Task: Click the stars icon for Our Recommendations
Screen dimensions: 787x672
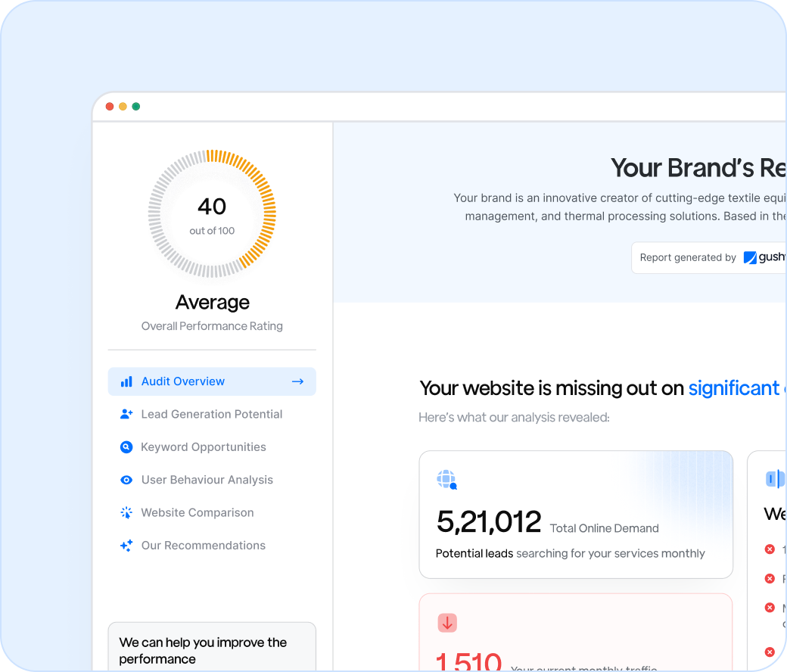Action: (x=126, y=546)
